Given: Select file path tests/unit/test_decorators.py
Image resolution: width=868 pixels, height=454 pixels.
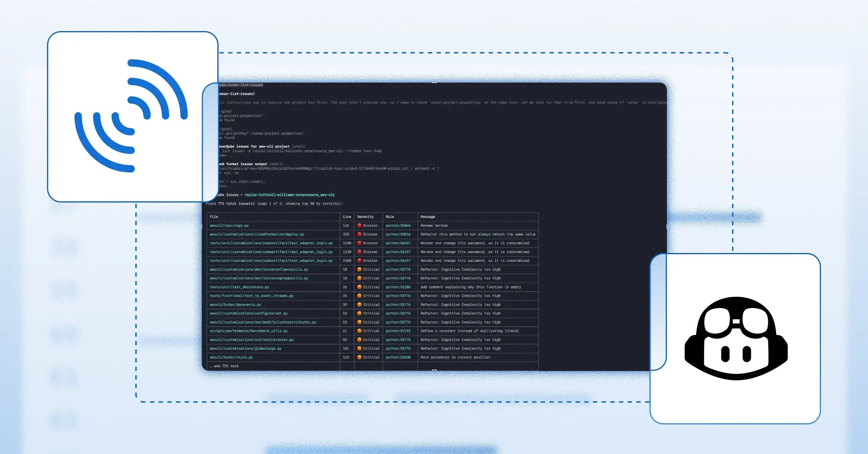Looking at the screenshot, I should [239, 287].
